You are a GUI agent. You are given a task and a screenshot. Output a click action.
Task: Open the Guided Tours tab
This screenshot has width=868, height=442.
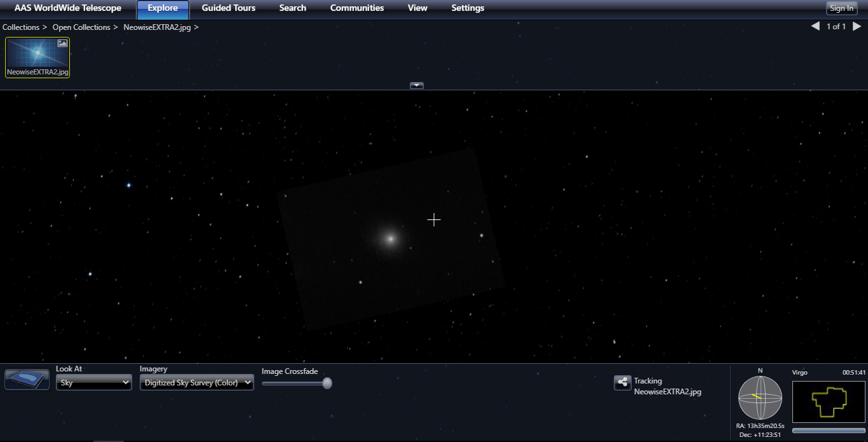tap(229, 8)
